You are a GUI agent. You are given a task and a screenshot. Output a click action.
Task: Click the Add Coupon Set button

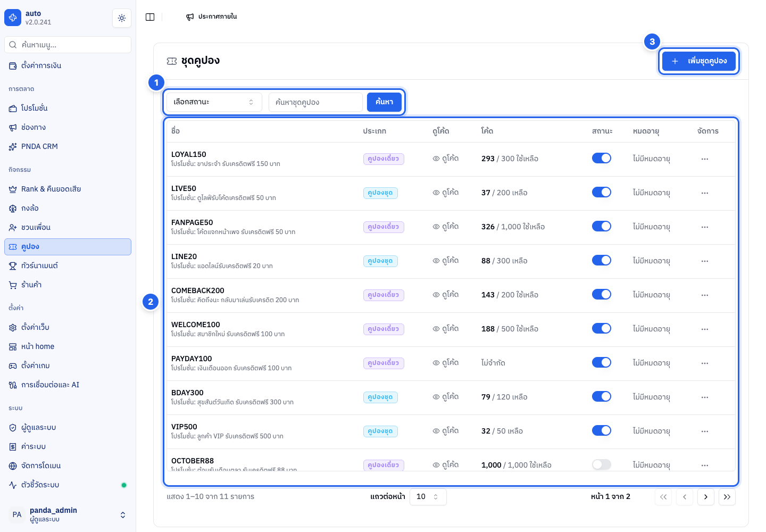[699, 61]
